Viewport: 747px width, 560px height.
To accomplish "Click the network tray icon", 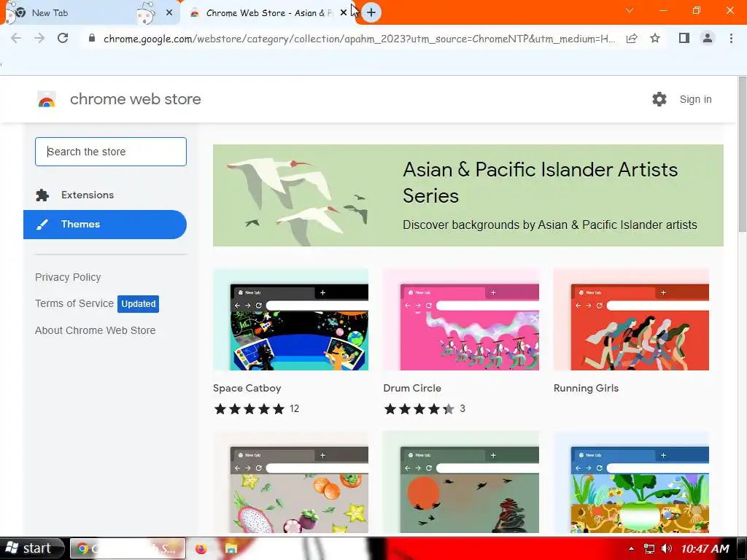I will 649,549.
